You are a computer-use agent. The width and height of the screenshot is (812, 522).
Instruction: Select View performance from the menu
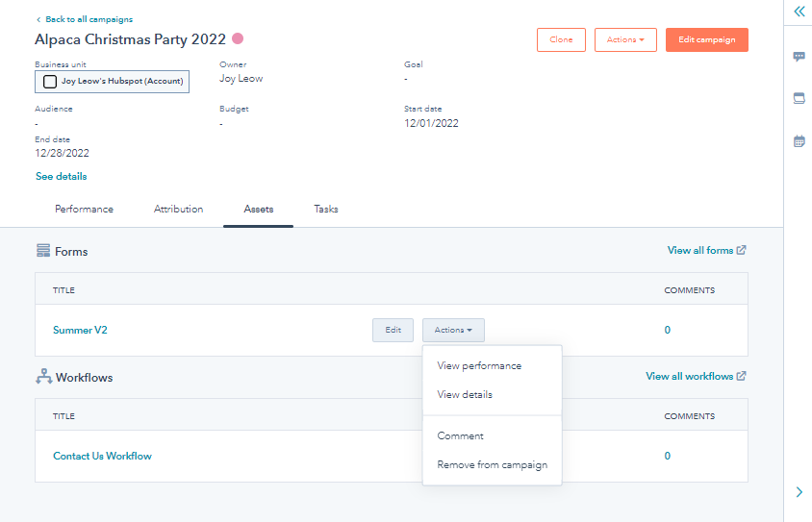479,365
